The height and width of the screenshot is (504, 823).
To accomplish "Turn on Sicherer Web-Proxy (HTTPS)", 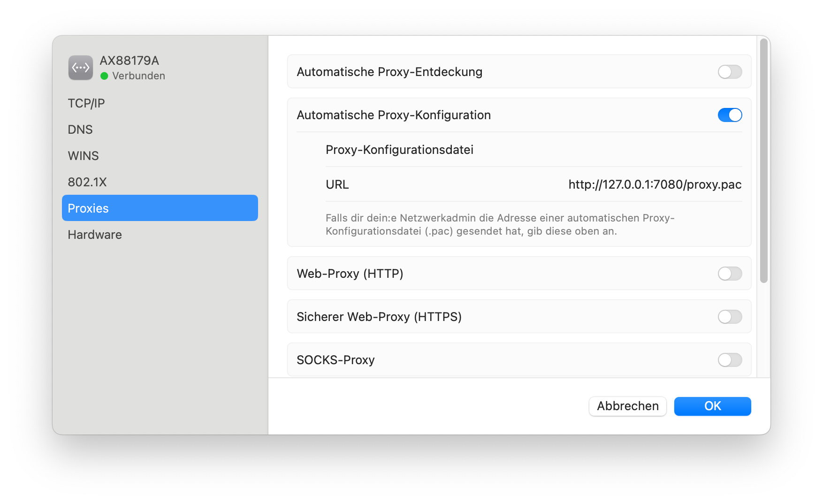I will 730,317.
